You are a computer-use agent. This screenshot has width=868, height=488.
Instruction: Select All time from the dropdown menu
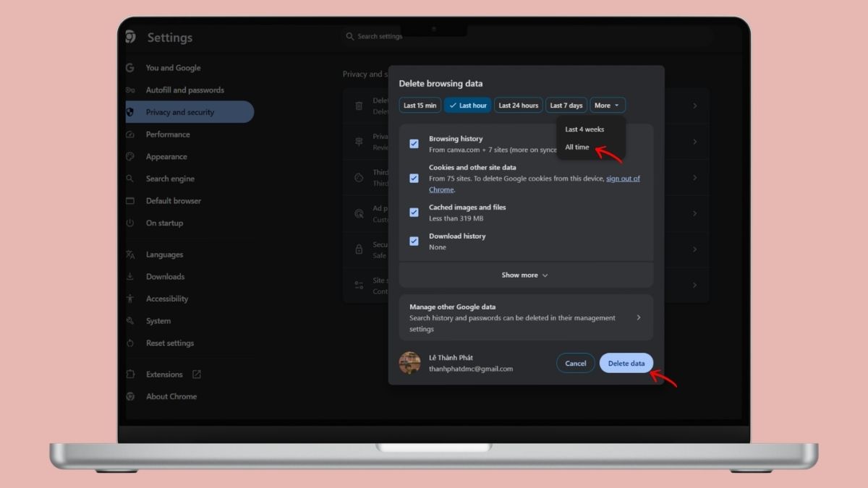[577, 147]
